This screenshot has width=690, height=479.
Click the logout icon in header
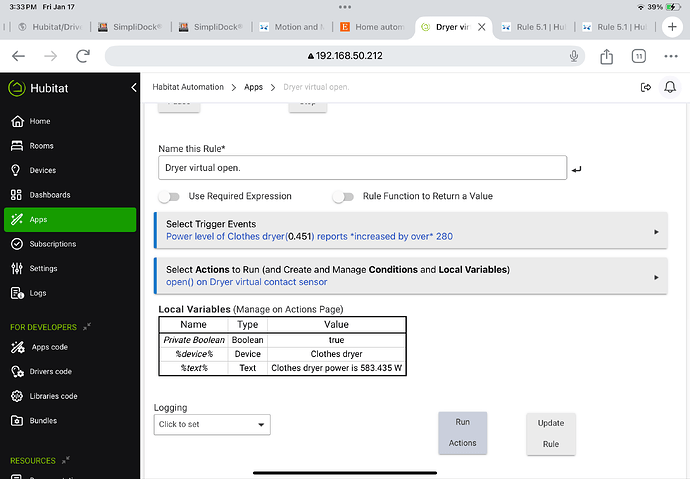[646, 87]
